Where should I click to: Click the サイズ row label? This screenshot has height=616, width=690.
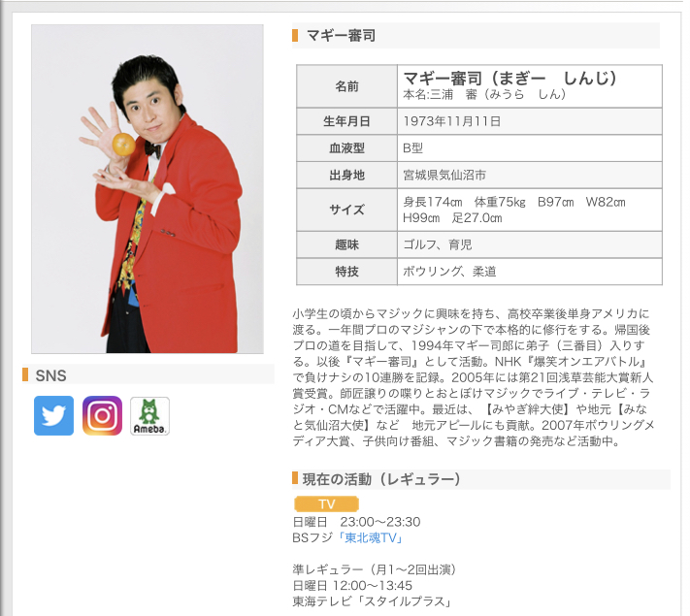(346, 210)
